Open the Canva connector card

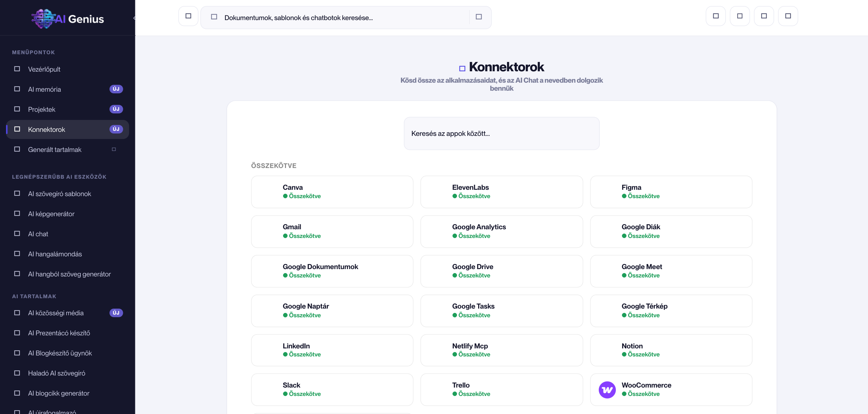332,192
